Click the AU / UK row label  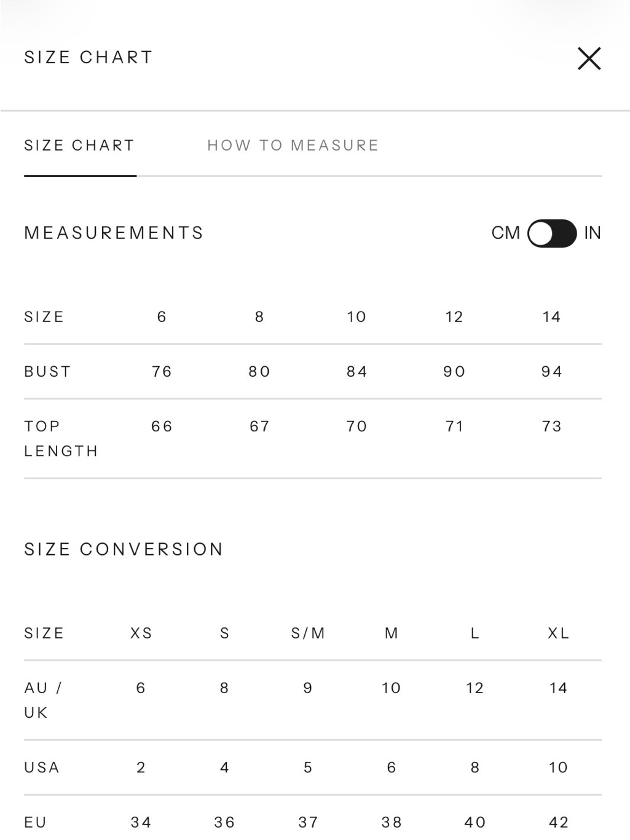[x=43, y=701]
